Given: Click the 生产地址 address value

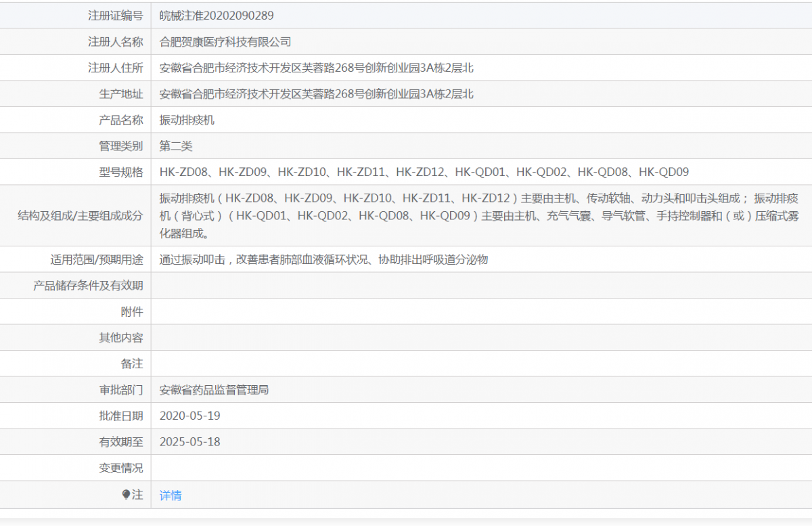Looking at the screenshot, I should 316,94.
